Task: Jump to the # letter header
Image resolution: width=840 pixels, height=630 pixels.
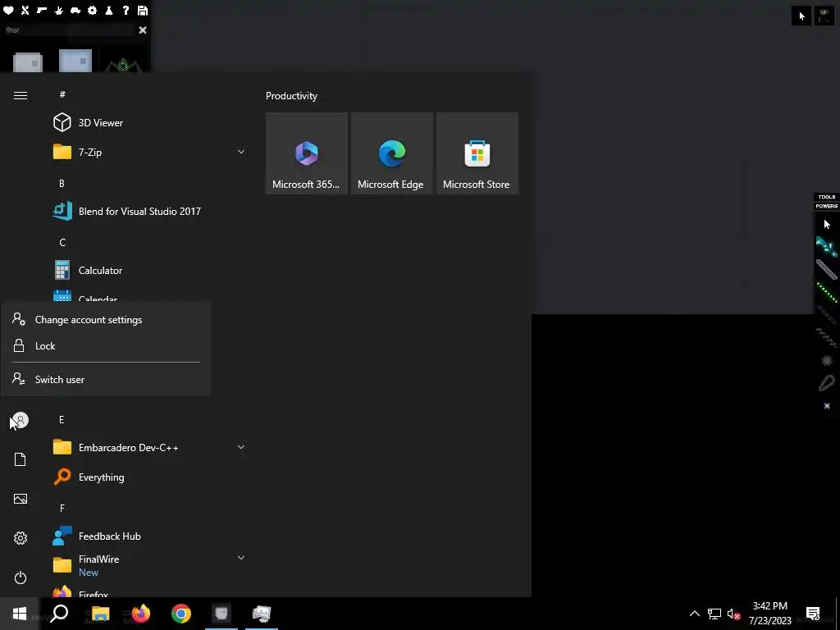Action: (62, 94)
